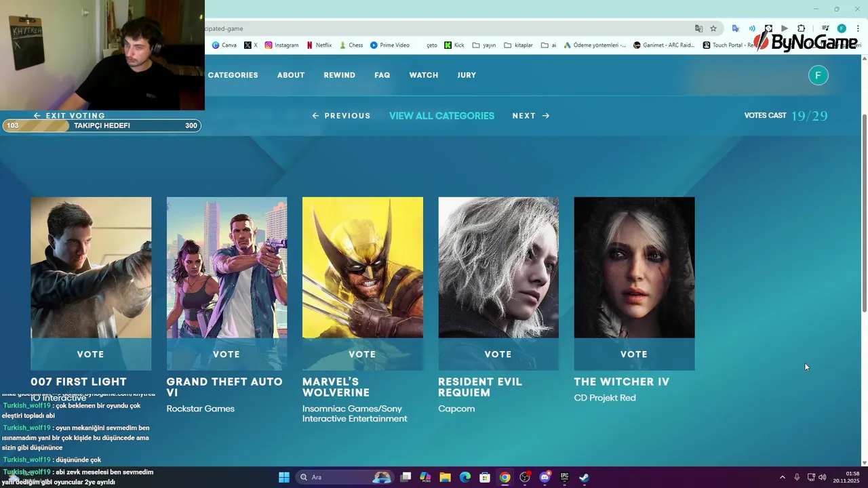Viewport: 868px width, 488px height.
Task: Open Discord on the taskbar
Action: pyautogui.click(x=545, y=477)
